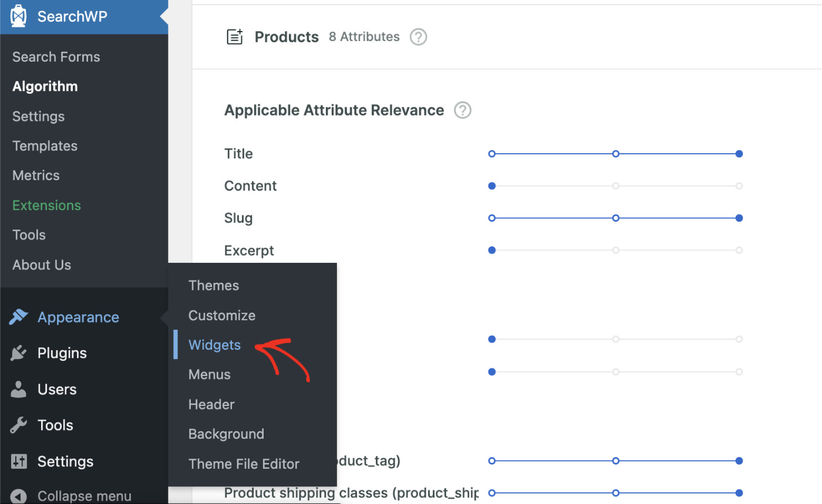Click the Content relevance slider handle
The width and height of the screenshot is (822, 504).
pyautogui.click(x=491, y=185)
